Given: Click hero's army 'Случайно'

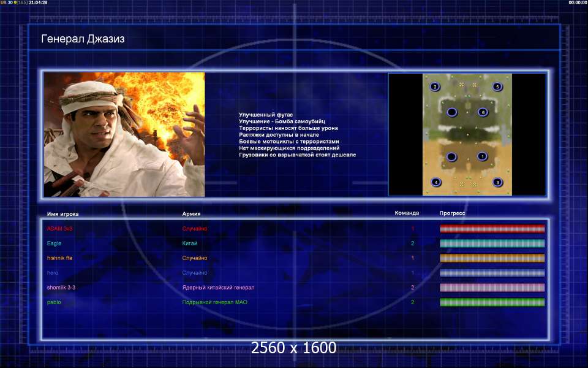Looking at the screenshot, I should point(195,272).
